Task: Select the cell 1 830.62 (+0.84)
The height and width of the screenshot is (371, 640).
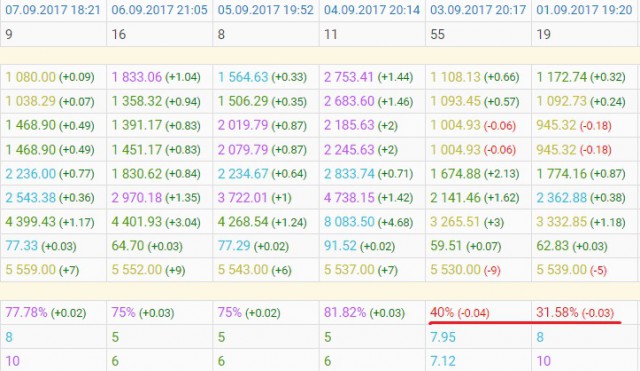Action: [160, 173]
